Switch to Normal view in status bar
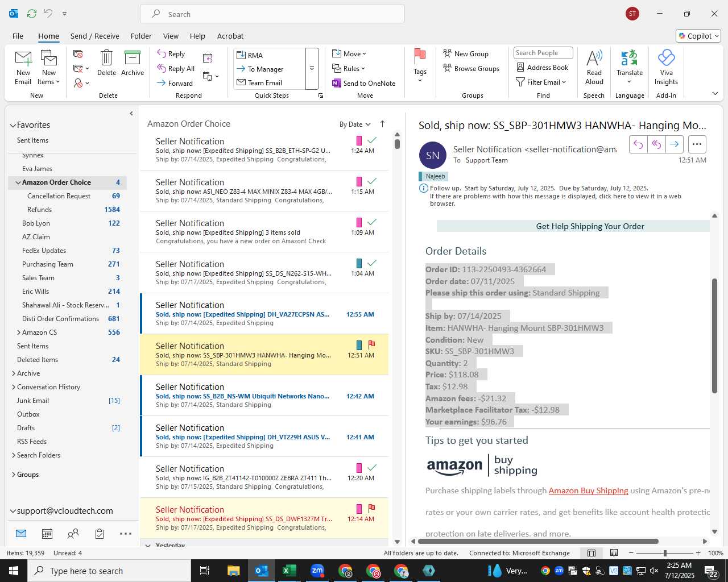 pos(591,553)
